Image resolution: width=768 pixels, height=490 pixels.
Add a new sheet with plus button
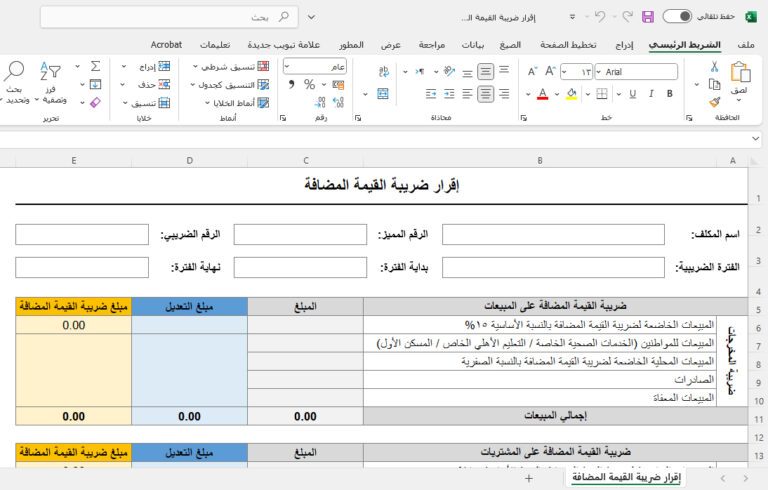[528, 478]
